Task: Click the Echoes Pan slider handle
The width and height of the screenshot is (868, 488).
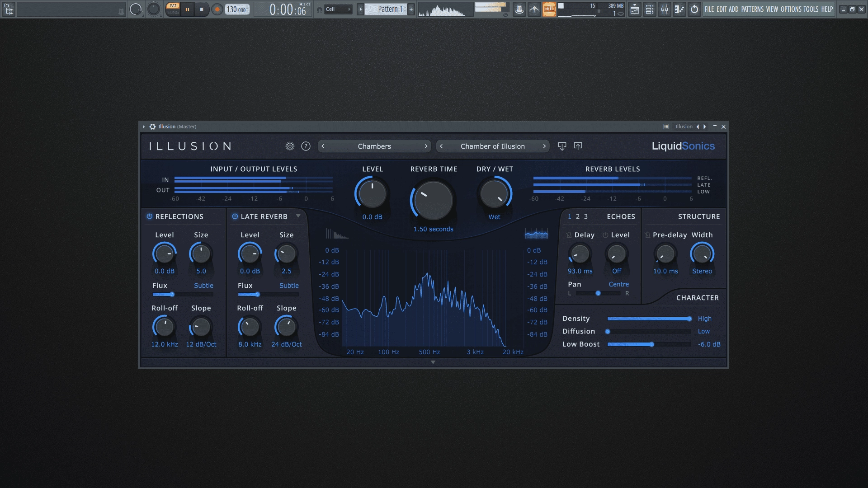Action: click(598, 293)
